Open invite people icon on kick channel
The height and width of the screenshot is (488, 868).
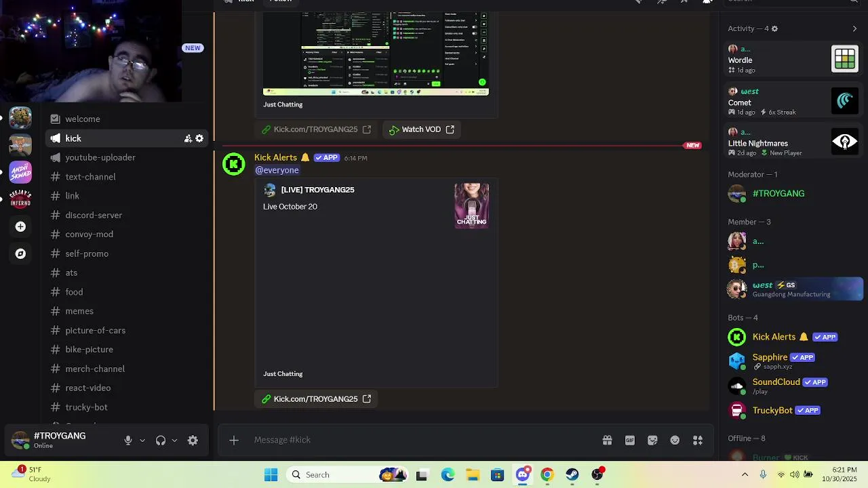[188, 138]
